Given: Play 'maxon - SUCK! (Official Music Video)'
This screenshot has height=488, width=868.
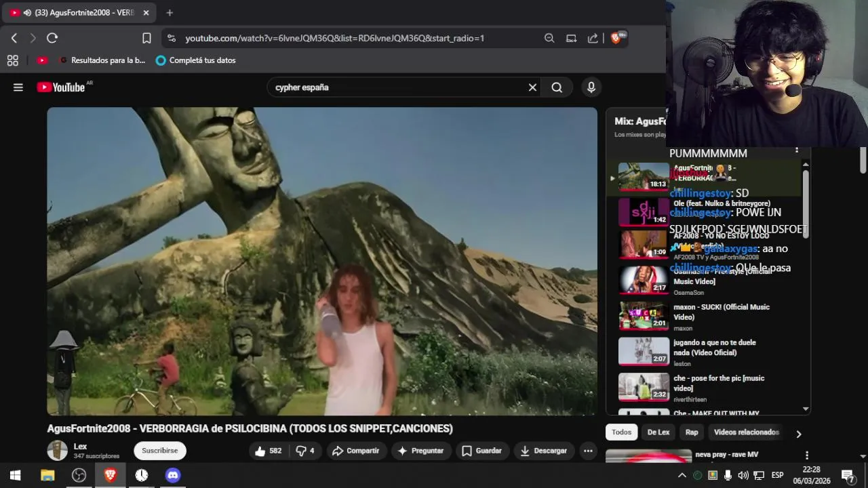Looking at the screenshot, I should coord(722,312).
